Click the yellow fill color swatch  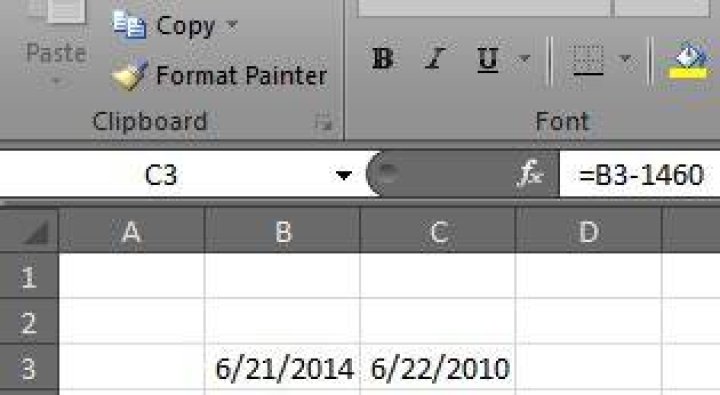pyautogui.click(x=687, y=73)
